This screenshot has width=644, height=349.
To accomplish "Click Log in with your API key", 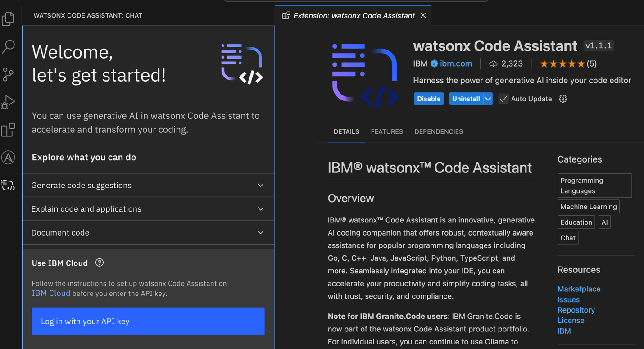I will click(148, 321).
